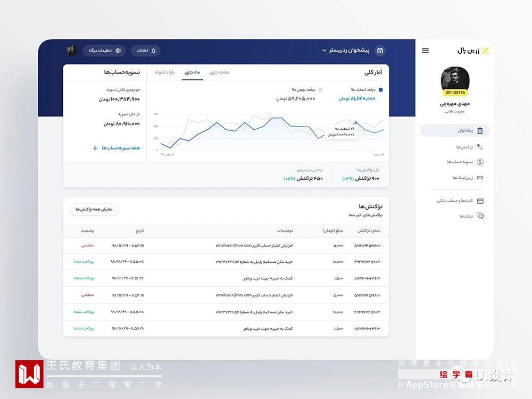The image size is (532, 399).
Task: Follow the همه تسویه حساب‌ها link
Action: pos(121,148)
